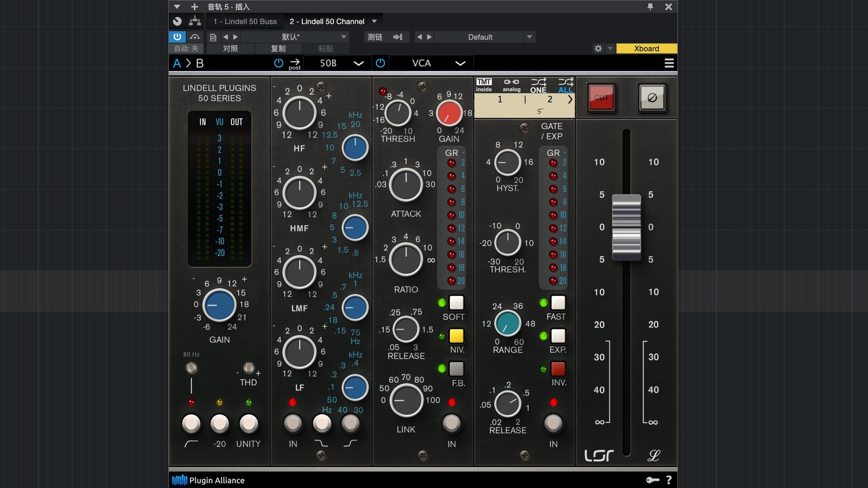Image resolution: width=868 pixels, height=488 pixels.
Task: Go to next preset arrow left of 默认*
Action: tap(235, 37)
